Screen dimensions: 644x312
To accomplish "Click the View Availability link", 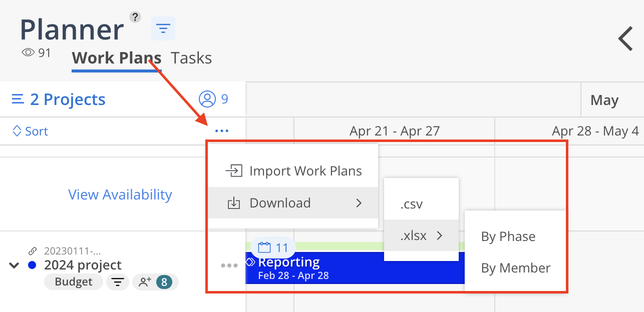I will [120, 194].
